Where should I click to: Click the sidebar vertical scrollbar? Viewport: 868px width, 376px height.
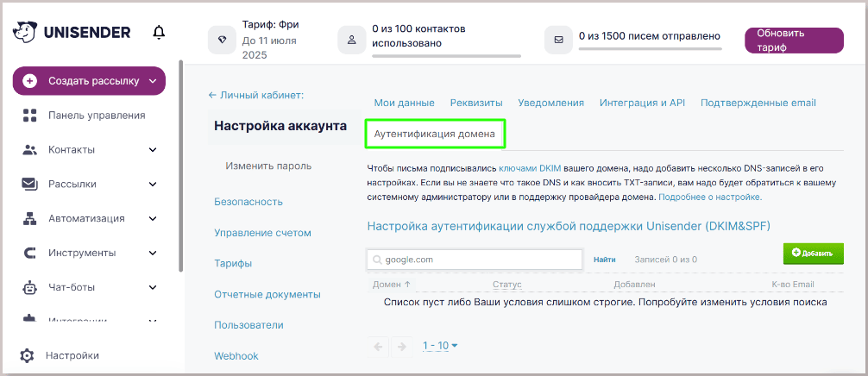coord(180,166)
